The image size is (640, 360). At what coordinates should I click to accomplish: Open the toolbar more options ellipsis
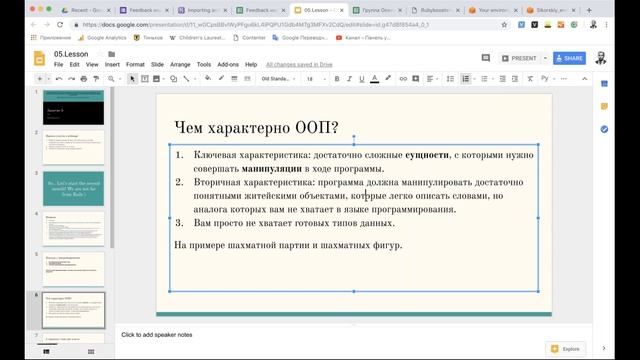click(564, 79)
